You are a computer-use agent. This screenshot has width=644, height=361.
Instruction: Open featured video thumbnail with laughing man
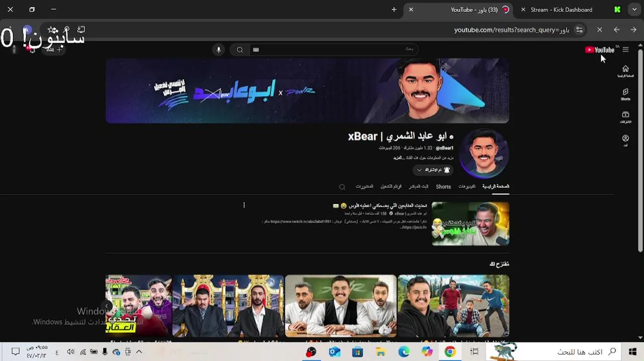point(470,224)
